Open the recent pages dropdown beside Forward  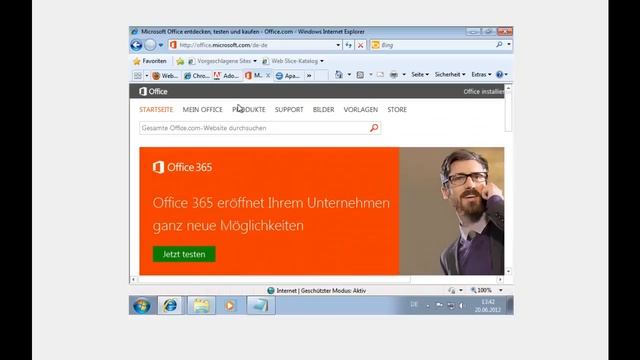(x=161, y=45)
